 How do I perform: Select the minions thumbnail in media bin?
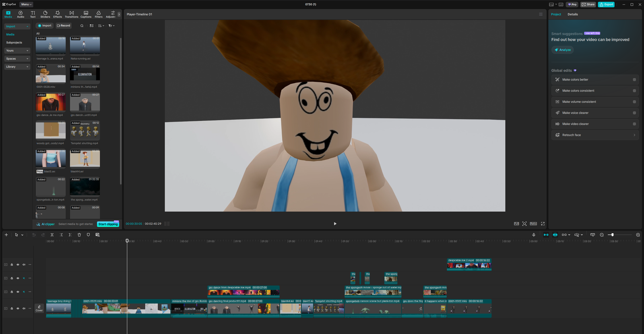pos(85,74)
